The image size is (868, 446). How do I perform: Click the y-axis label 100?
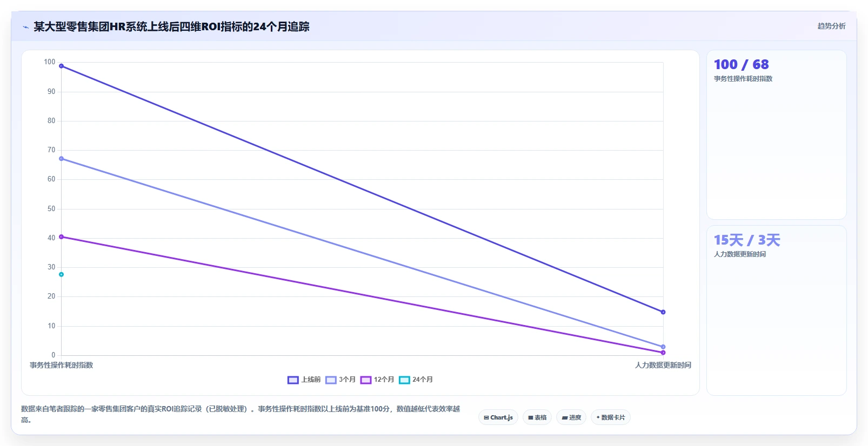50,62
